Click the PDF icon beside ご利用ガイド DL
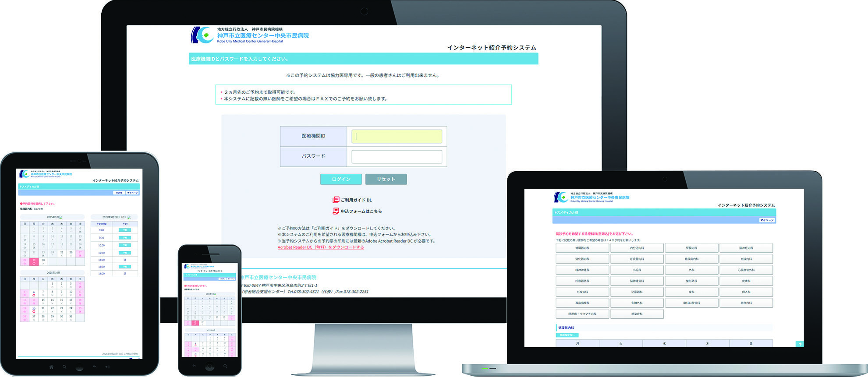This screenshot has height=377, width=868. (336, 200)
